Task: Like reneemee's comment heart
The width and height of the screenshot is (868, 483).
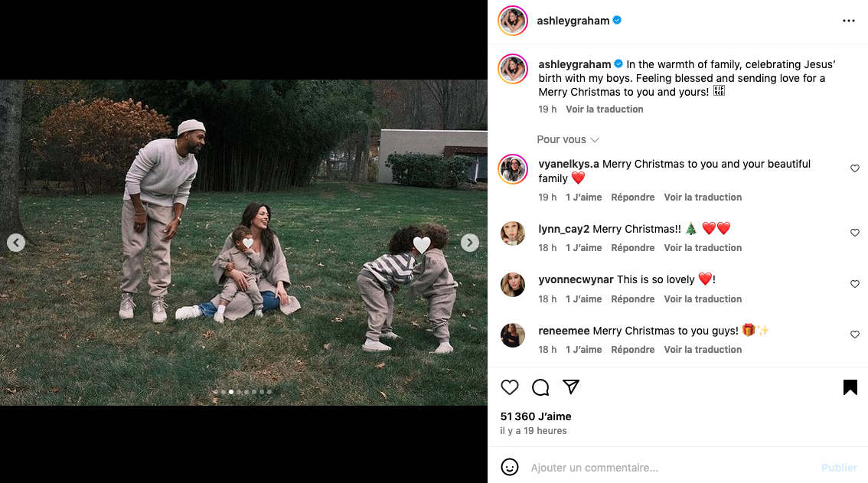Action: click(x=855, y=335)
